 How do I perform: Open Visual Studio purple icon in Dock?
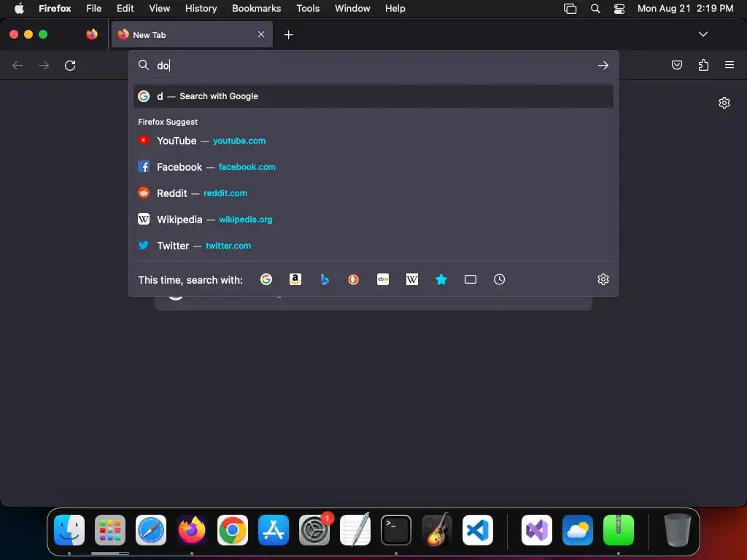[x=537, y=530]
